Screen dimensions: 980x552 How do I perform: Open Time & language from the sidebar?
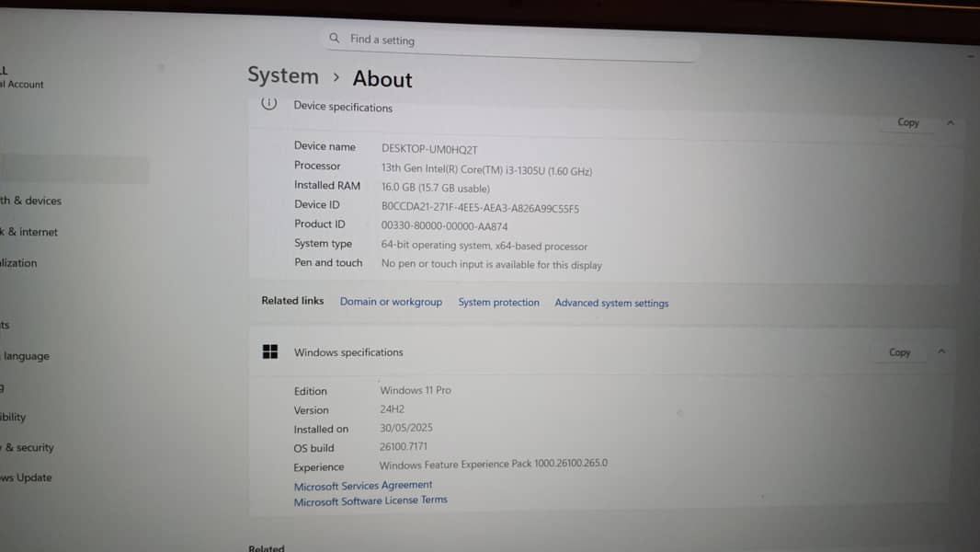pos(26,356)
